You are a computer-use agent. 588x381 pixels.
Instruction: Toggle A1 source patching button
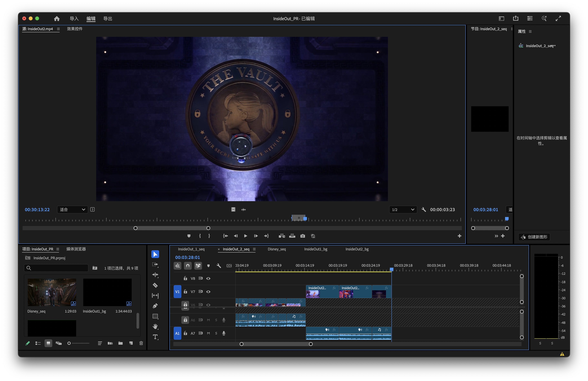pyautogui.click(x=177, y=333)
